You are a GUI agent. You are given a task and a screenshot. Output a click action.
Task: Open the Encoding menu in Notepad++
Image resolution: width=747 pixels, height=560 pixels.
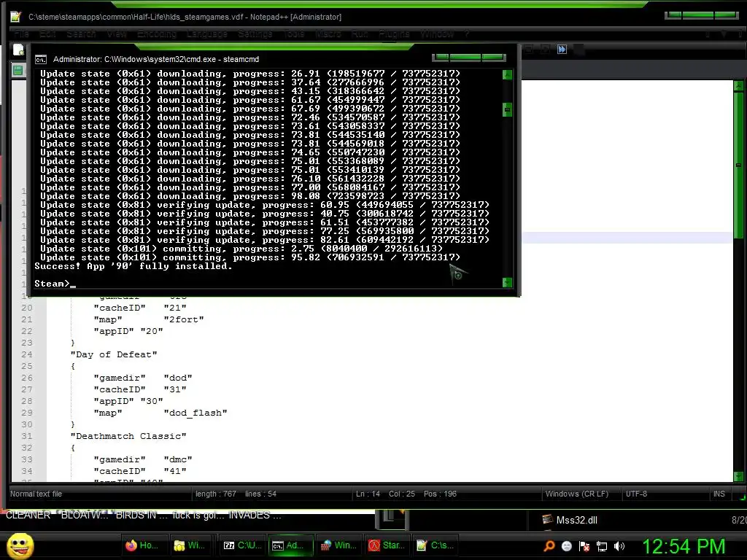tap(157, 34)
